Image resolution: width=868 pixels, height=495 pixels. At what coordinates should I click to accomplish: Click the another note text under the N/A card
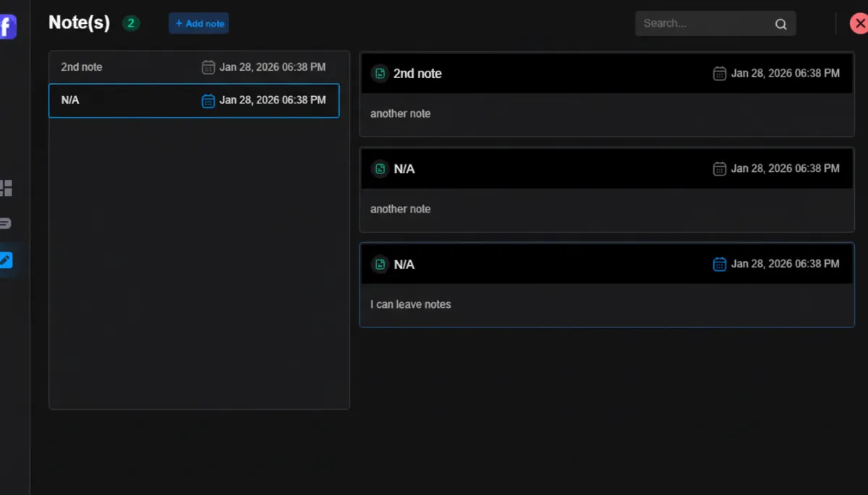click(400, 209)
